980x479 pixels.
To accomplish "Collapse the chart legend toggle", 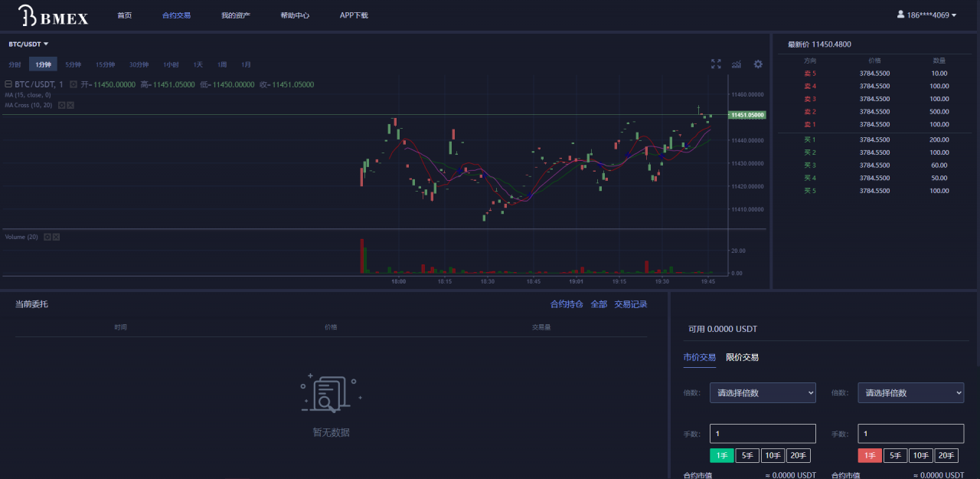I will [8, 84].
